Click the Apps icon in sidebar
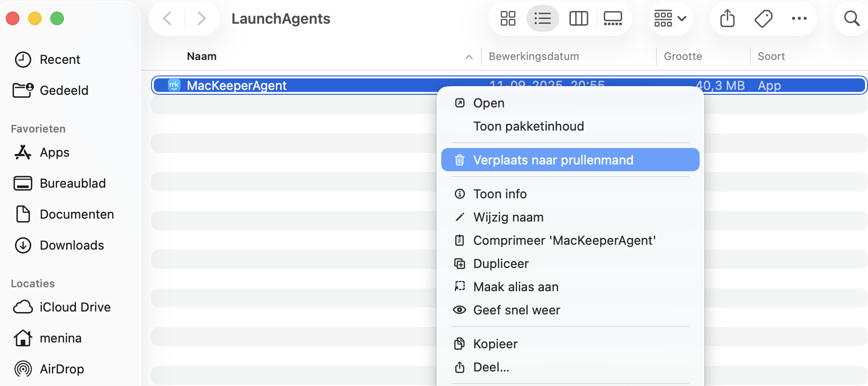Image resolution: width=868 pixels, height=386 pixels. coord(23,152)
